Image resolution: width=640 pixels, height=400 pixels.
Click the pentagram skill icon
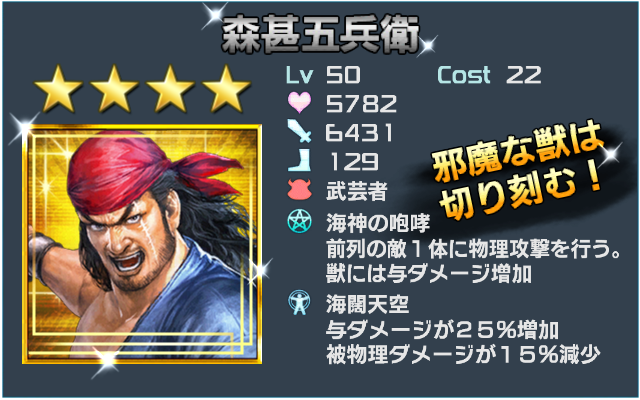(x=299, y=222)
